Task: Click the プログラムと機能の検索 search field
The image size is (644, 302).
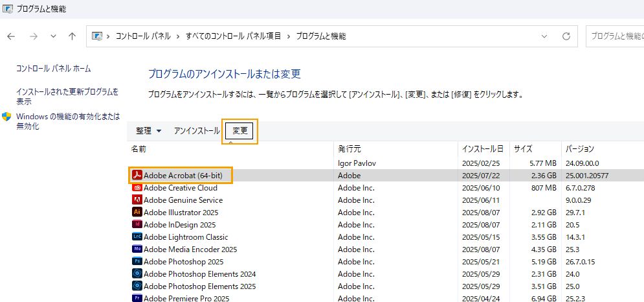Action: pyautogui.click(x=616, y=36)
